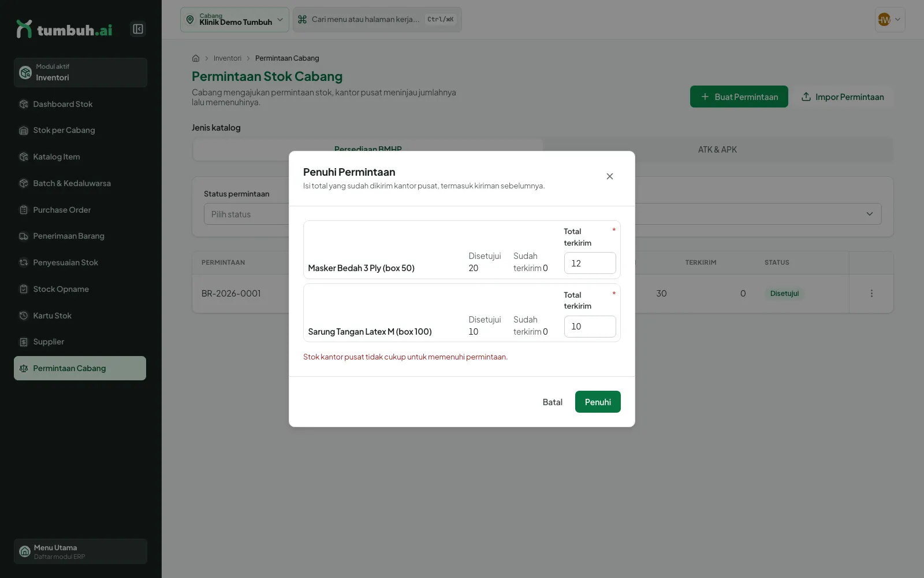Open the user avatar menu

click(890, 20)
